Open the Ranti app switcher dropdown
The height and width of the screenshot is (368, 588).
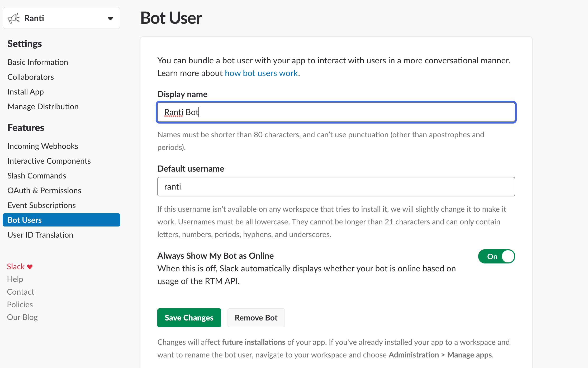pyautogui.click(x=111, y=18)
